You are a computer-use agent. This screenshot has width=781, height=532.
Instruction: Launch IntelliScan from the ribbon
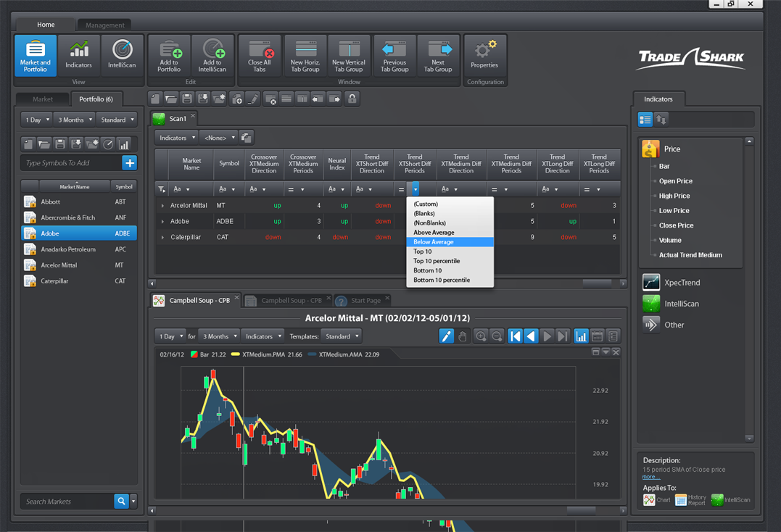122,56
